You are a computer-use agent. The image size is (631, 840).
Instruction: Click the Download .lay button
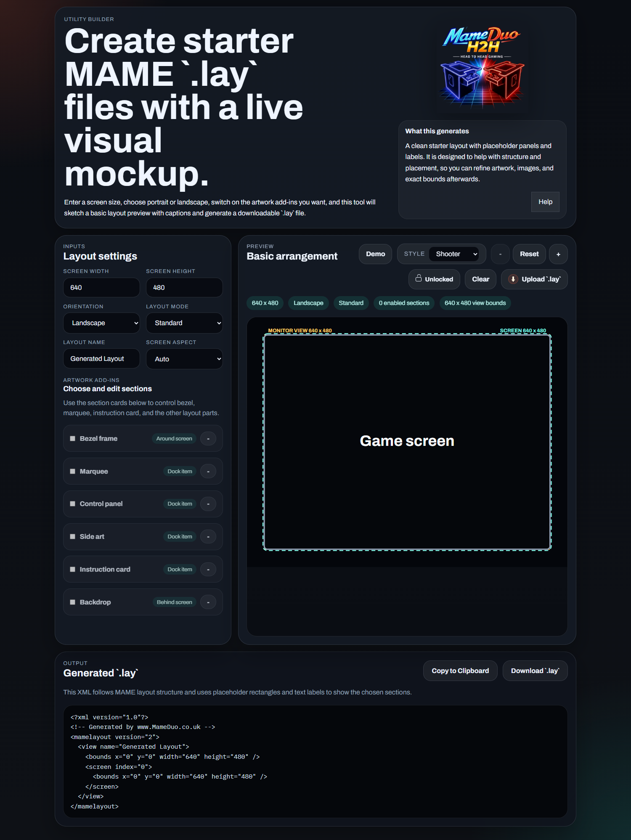(x=535, y=671)
